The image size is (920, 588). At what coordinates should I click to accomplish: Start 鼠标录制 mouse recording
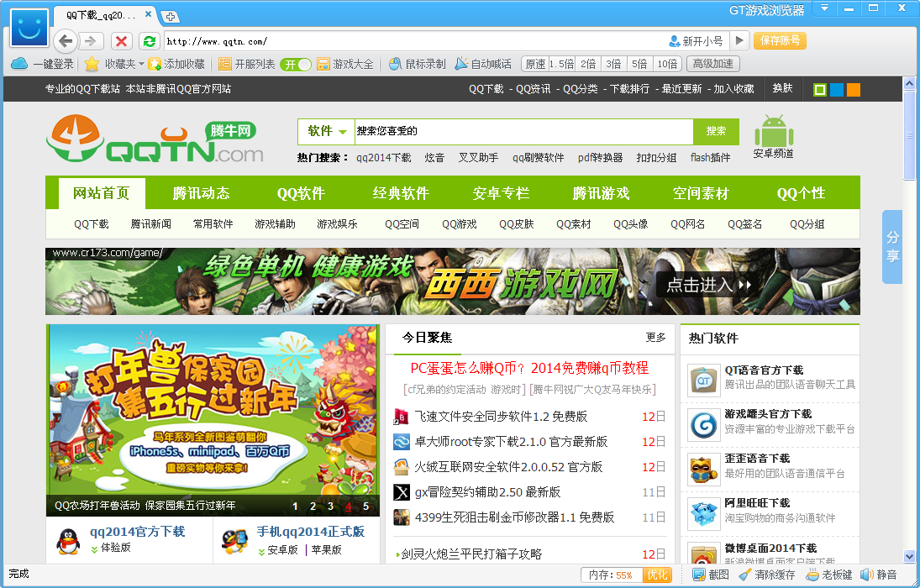coord(418,64)
